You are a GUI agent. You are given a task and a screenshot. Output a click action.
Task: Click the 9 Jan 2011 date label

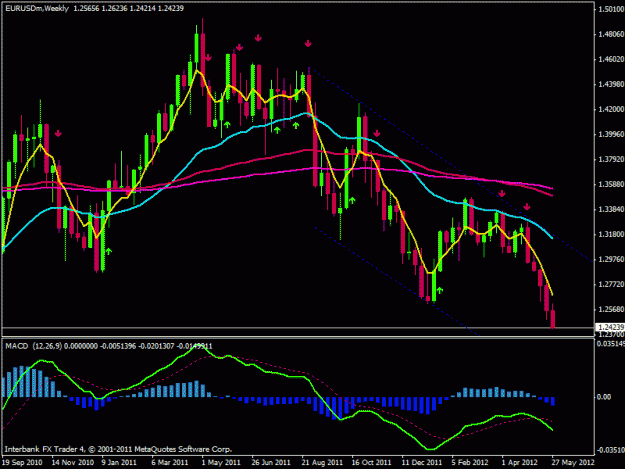[x=119, y=463]
